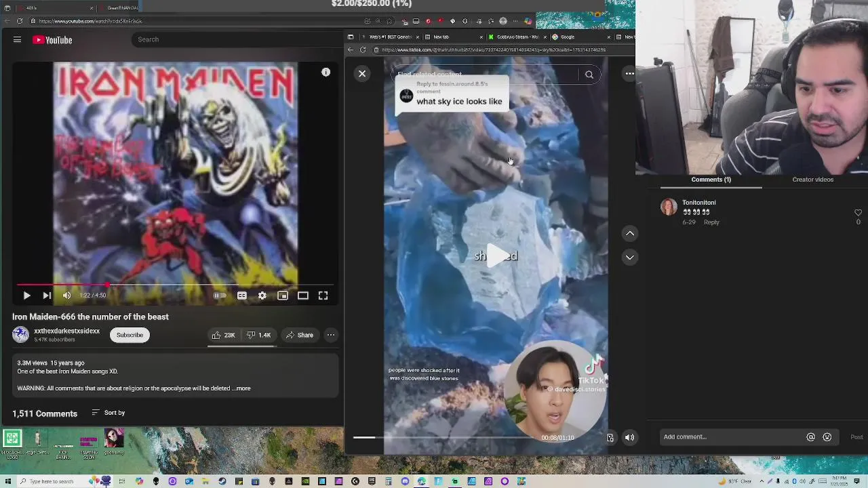
Task: Toggle YouTube theater mode
Action: (x=303, y=296)
